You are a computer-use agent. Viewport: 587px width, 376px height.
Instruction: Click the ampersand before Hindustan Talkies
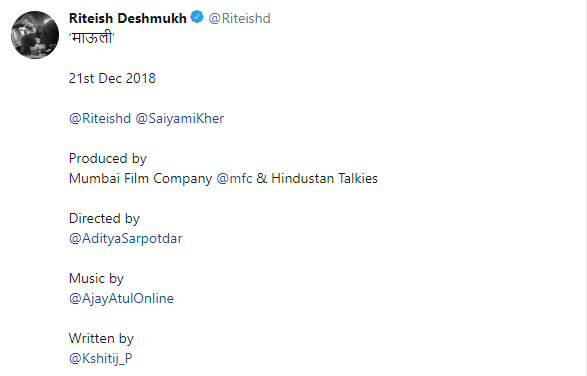[x=262, y=178]
